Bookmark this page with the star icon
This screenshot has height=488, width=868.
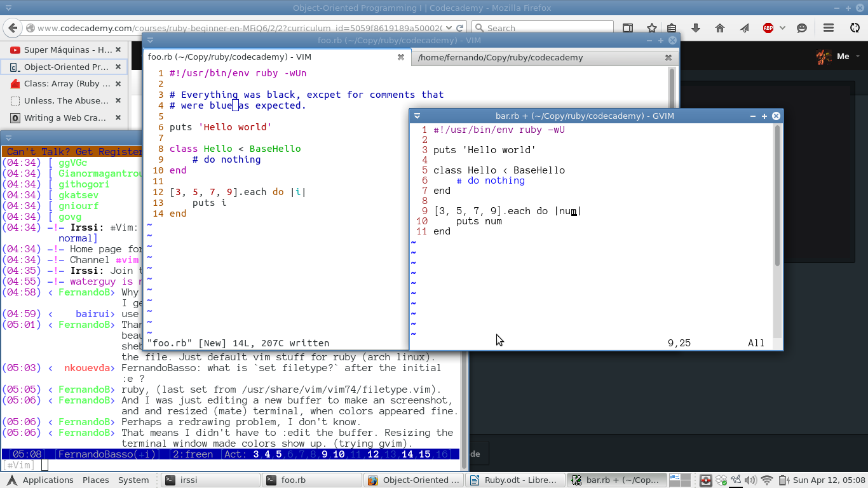652,28
